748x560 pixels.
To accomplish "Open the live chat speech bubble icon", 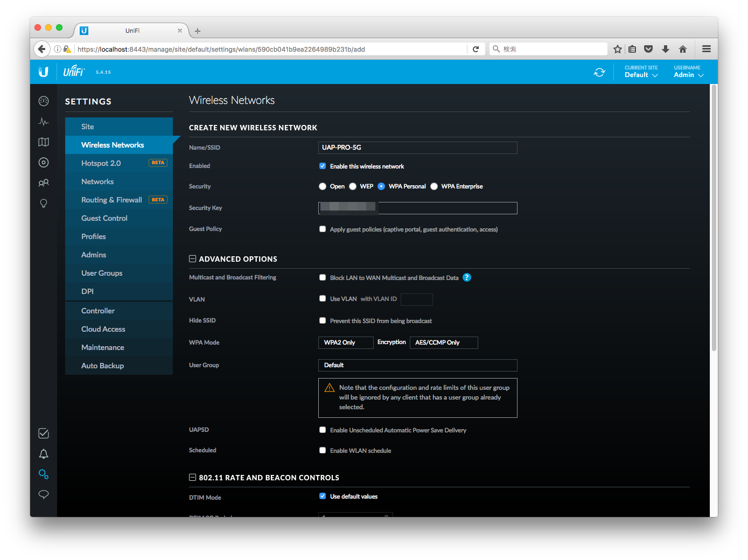I will point(44,494).
